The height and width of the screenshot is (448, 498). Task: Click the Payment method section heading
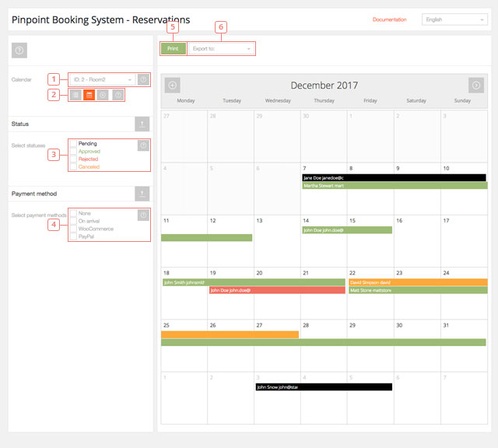tap(34, 194)
